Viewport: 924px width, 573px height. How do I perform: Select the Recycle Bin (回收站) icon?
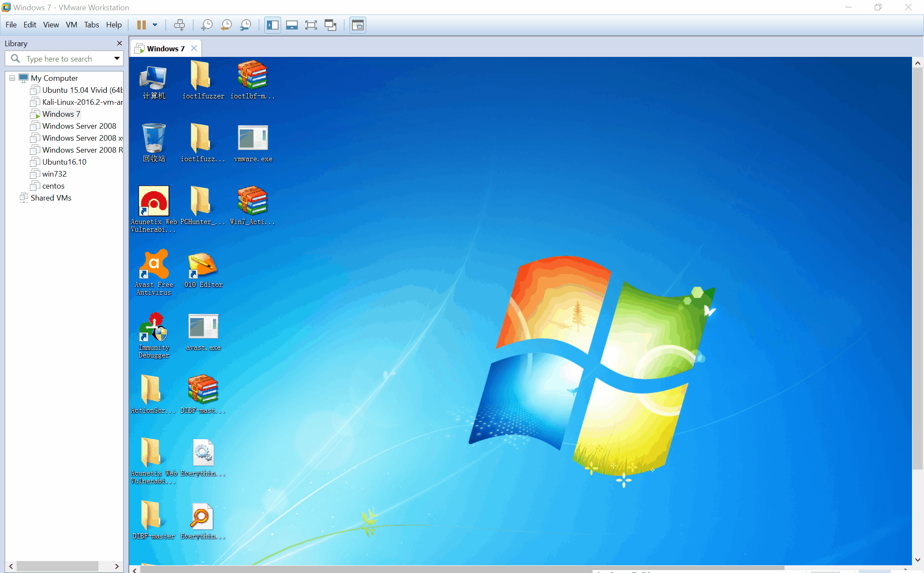tap(154, 143)
